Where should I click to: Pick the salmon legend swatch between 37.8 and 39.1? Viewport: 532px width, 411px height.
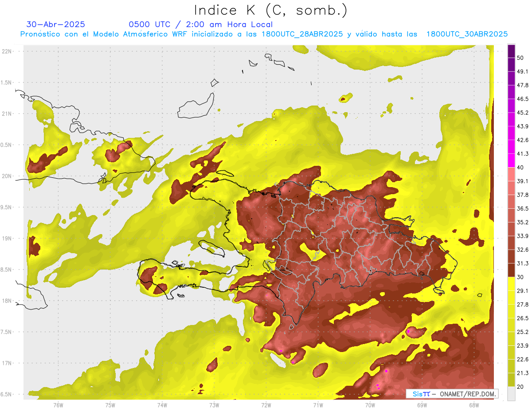tap(511, 188)
